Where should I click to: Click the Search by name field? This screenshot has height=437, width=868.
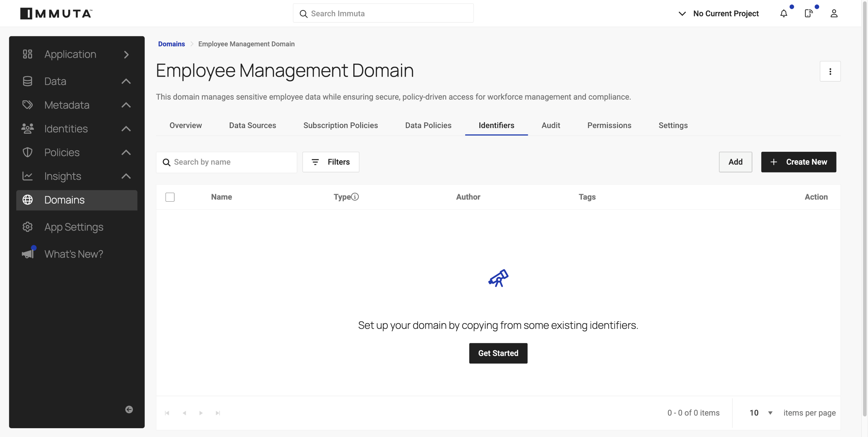click(x=231, y=162)
